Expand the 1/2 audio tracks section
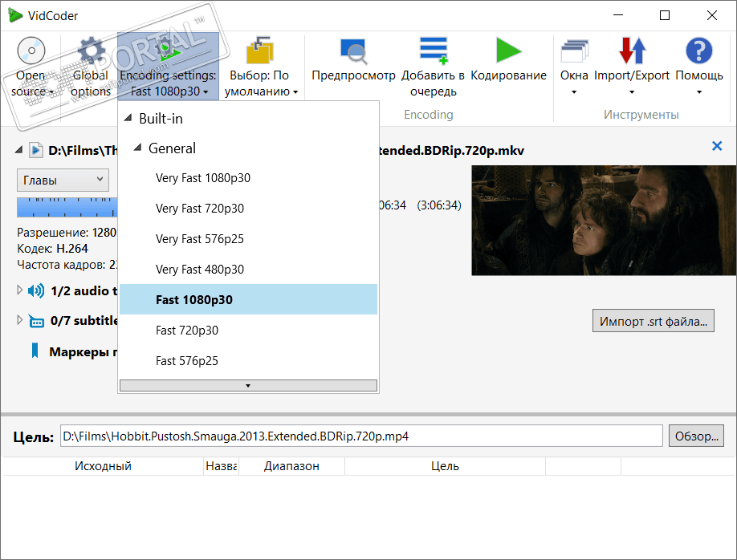This screenshot has height=560, width=737. [19, 290]
